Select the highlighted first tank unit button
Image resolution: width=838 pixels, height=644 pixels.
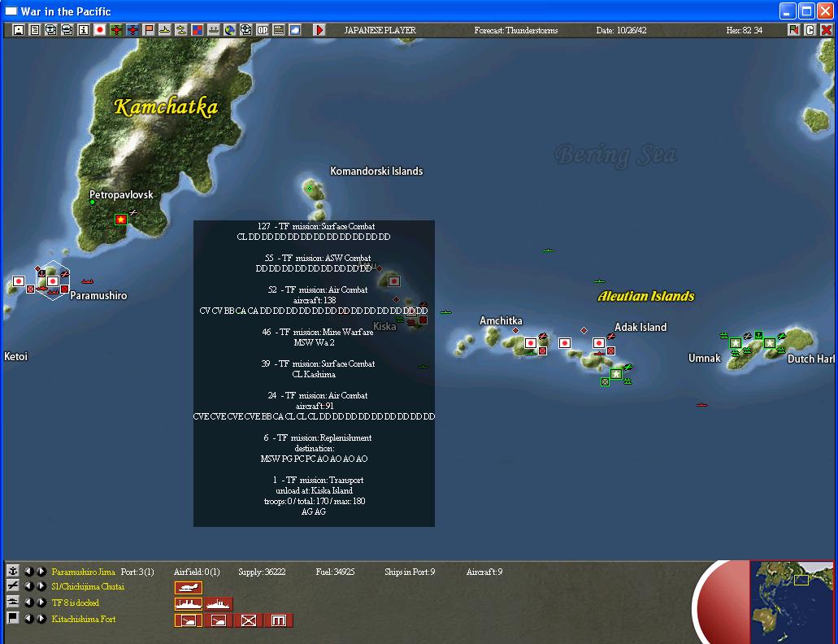click(188, 620)
